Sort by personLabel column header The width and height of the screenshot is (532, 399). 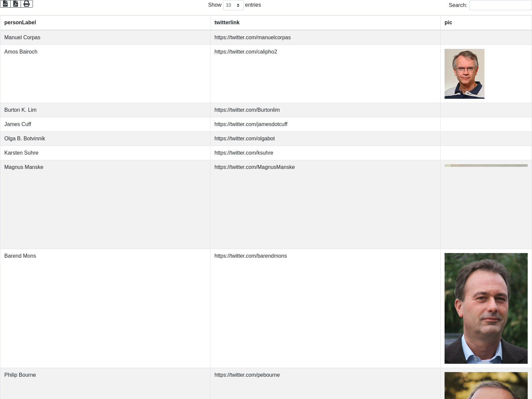(20, 23)
